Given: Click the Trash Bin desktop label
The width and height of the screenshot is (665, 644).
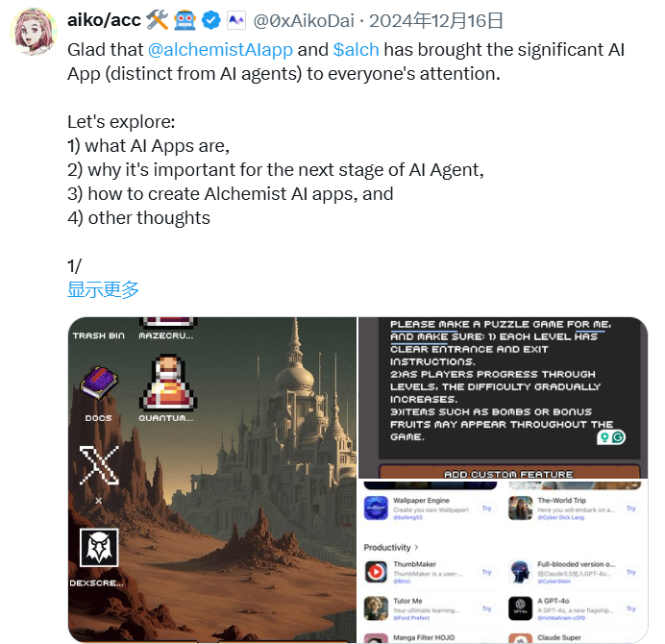Looking at the screenshot, I should coord(98,335).
